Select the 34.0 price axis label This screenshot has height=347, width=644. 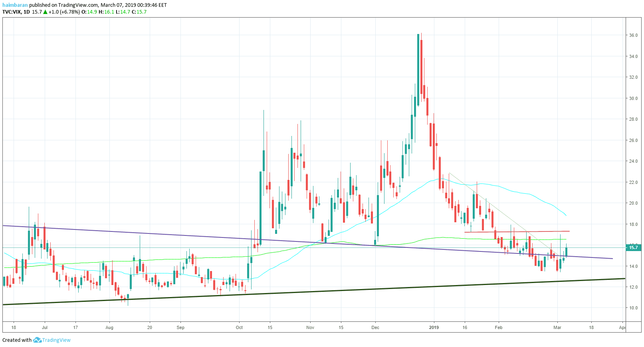tap(634, 56)
